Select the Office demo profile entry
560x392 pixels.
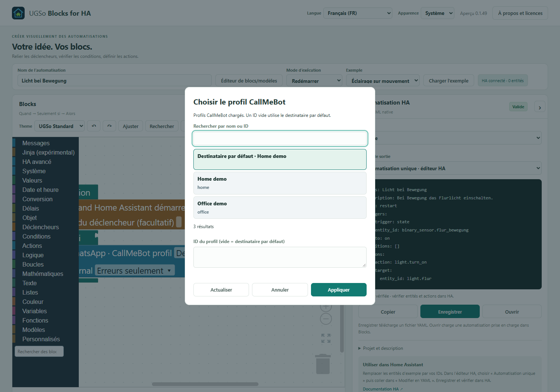[280, 208]
